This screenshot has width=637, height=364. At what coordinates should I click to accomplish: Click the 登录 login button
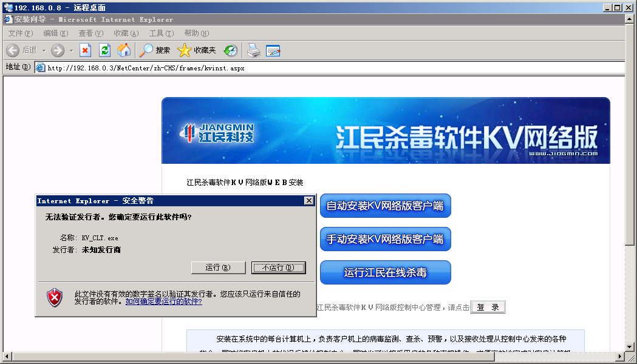(488, 307)
